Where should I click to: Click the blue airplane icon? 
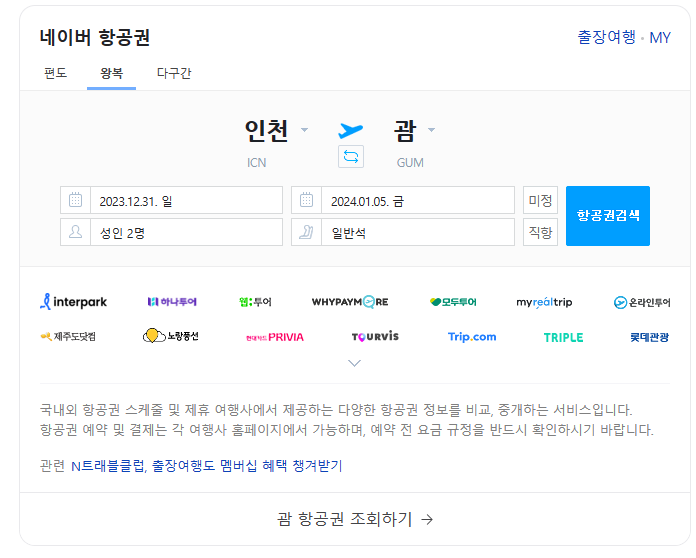[350, 131]
